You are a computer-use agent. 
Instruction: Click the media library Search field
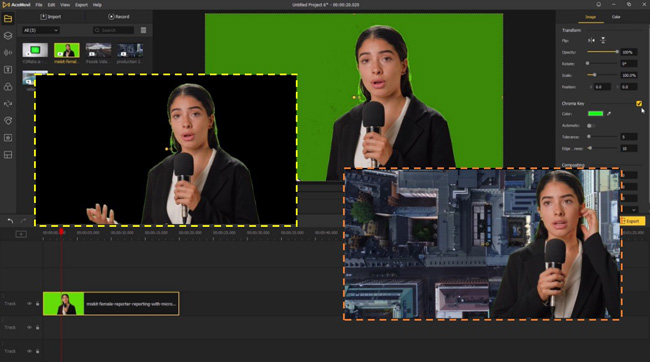point(113,30)
